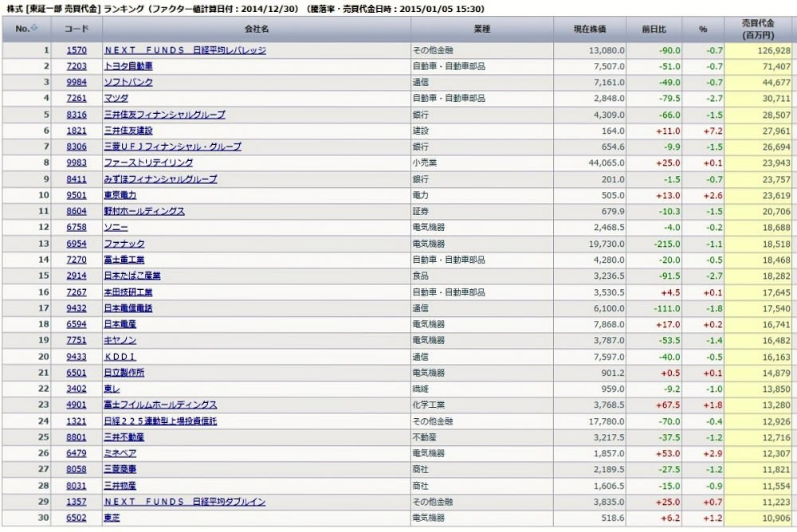
Task: Open 三井不動産 company link
Action: click(124, 437)
